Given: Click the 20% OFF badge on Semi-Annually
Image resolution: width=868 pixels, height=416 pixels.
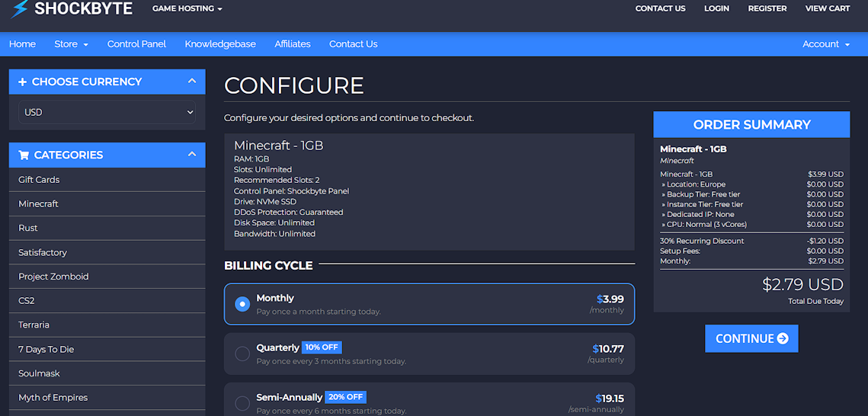Looking at the screenshot, I should tap(345, 397).
